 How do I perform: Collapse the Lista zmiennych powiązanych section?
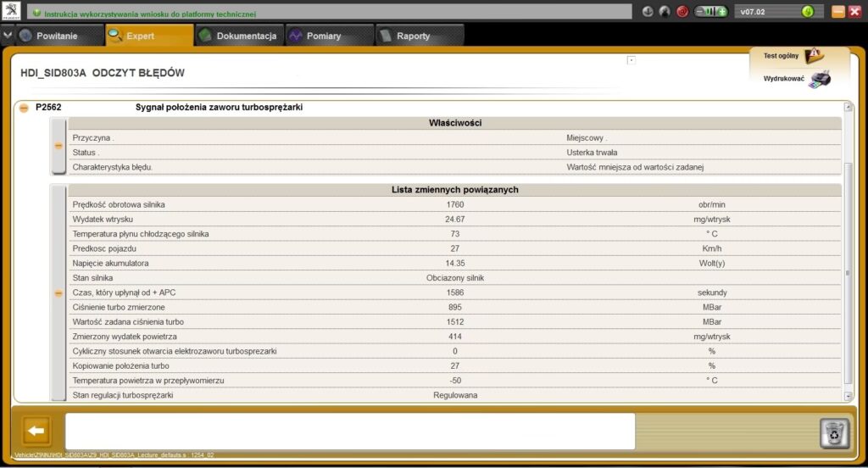58,292
